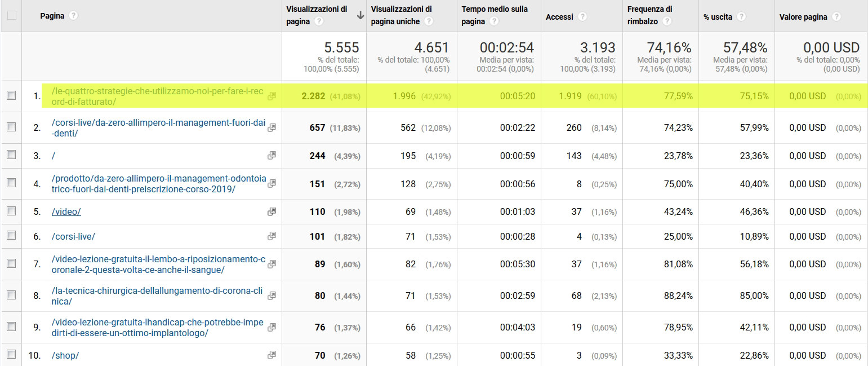Screen dimensions: 868x366
Task: Click help icon next to % uscita
Action: point(741,17)
